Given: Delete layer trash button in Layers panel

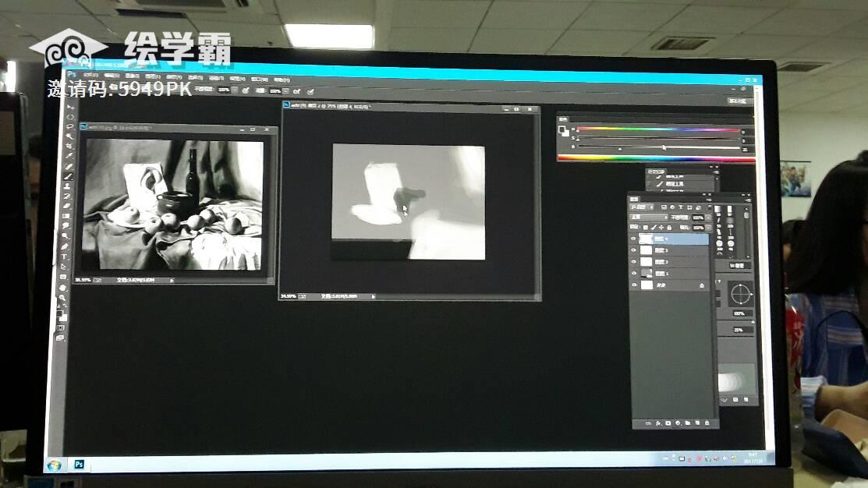Looking at the screenshot, I should pos(707,423).
